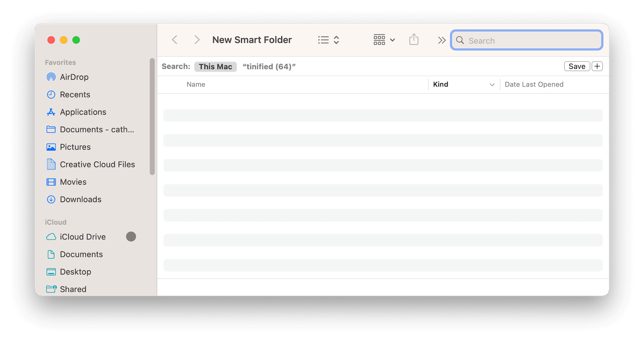Minimize the window with yellow button
This screenshot has width=644, height=342.
(x=64, y=40)
